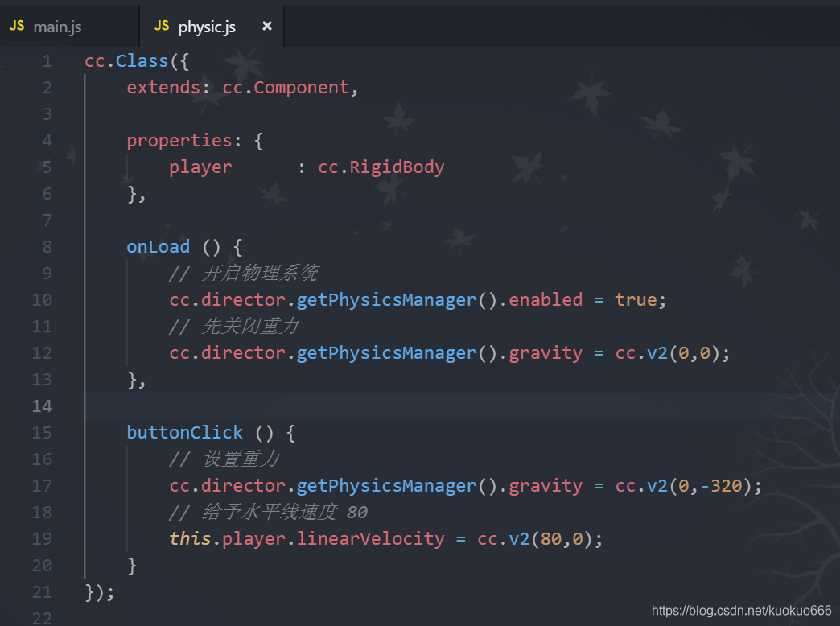Click 'RigidBody' on line 5
840x626 pixels.
(397, 167)
